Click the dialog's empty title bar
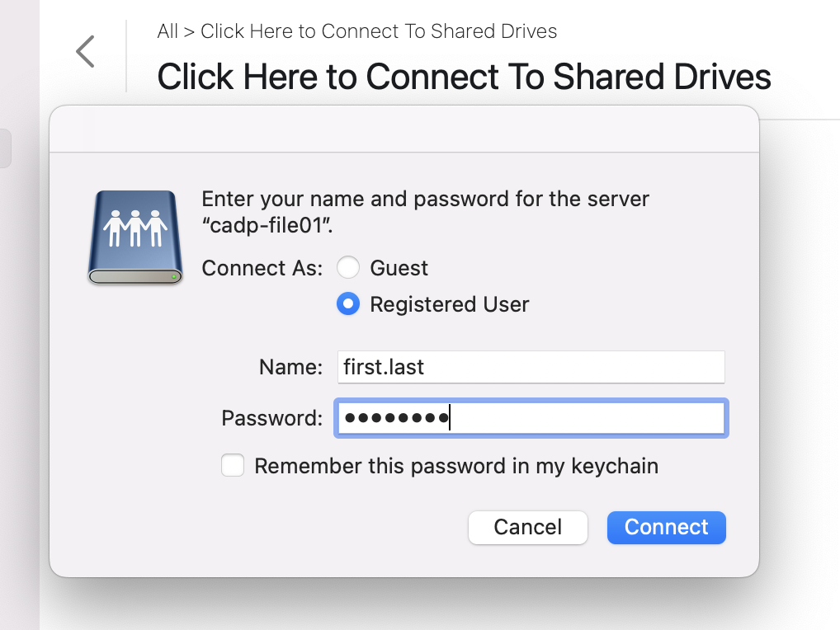Image resolution: width=840 pixels, height=630 pixels. pyautogui.click(x=404, y=129)
